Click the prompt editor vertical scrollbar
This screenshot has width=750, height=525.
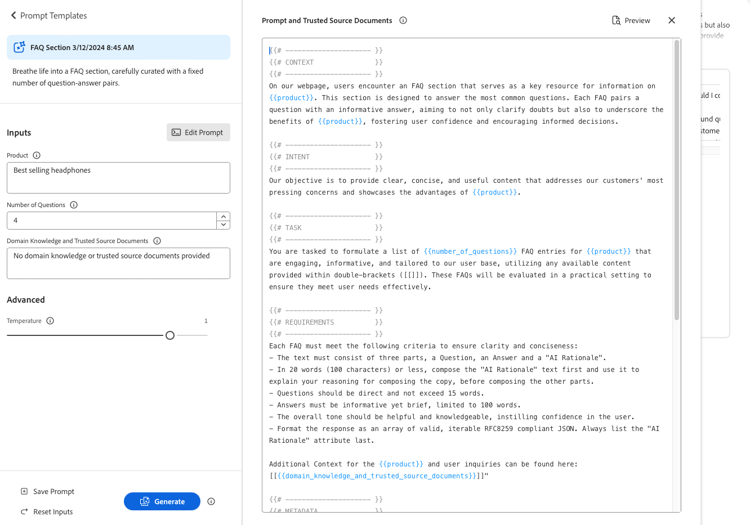point(676,180)
